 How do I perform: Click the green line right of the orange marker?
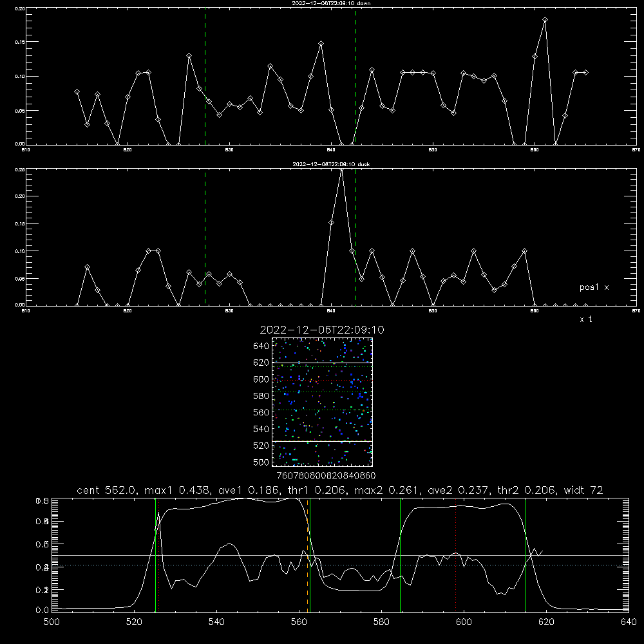[x=310, y=554]
